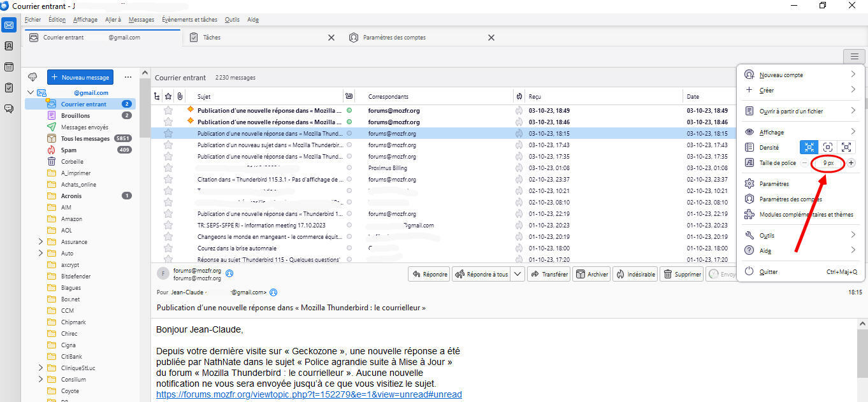Open the Mail space in sidebar
The width and height of the screenshot is (868, 402).
tap(9, 25)
